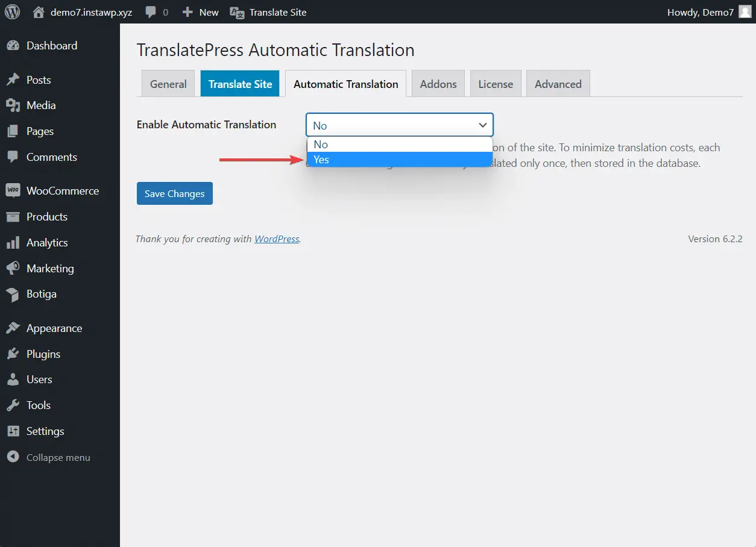756x547 pixels.
Task: Click the Posts pin icon
Action: pos(13,80)
